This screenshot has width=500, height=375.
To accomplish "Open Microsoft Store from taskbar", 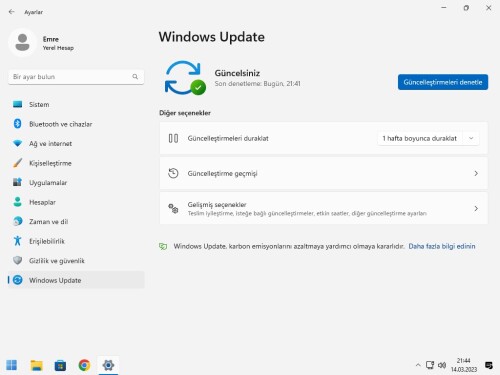I will click(60, 365).
